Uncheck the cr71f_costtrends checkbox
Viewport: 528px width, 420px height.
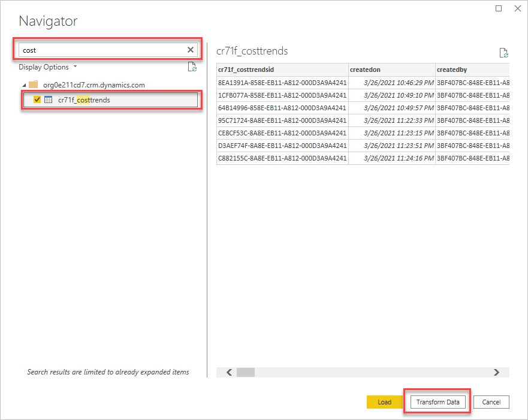pos(37,99)
